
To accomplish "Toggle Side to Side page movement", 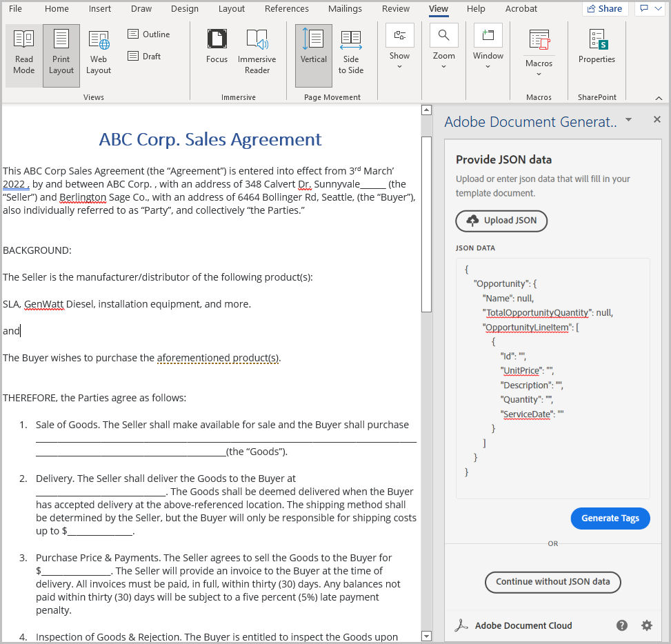I will pyautogui.click(x=351, y=52).
